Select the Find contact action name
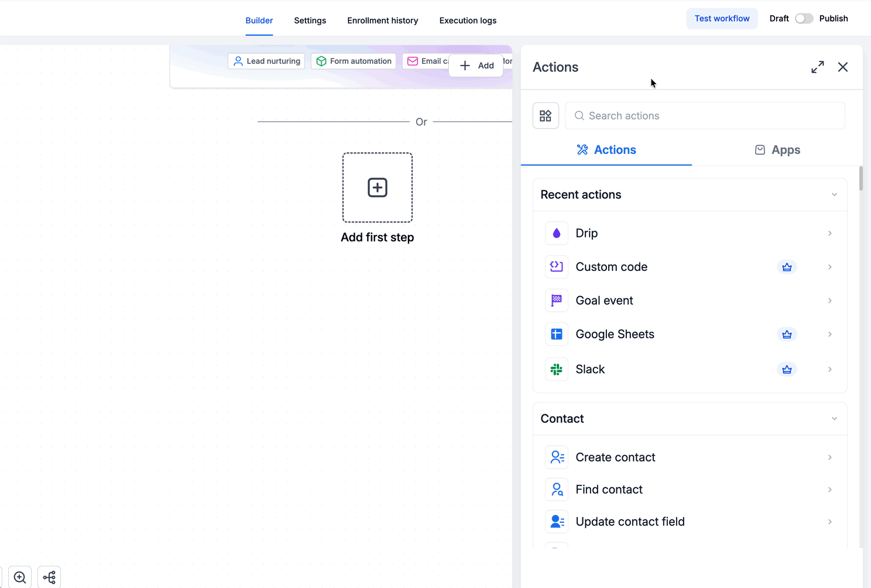Image resolution: width=871 pixels, height=588 pixels. (x=609, y=489)
